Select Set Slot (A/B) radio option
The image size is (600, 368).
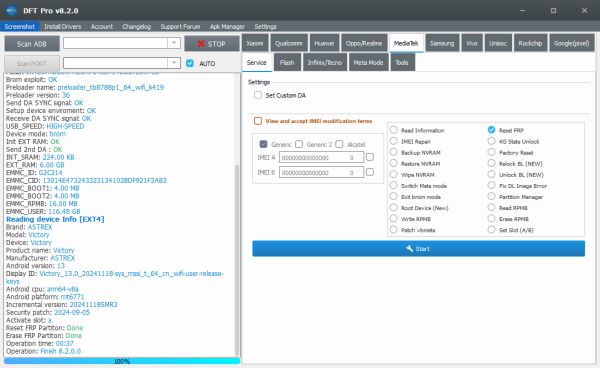(492, 230)
